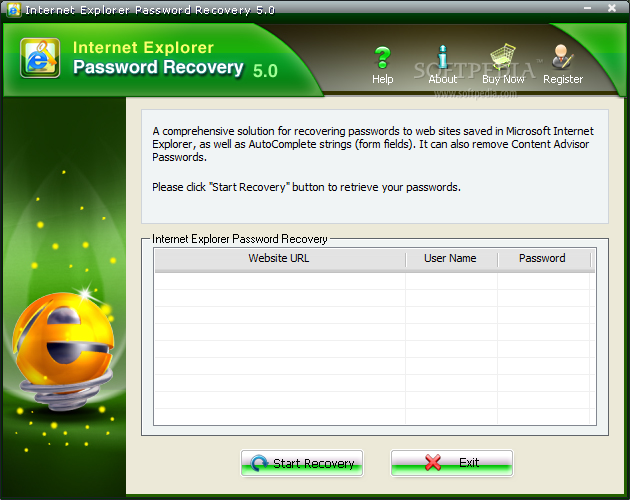Sort by User Name column header
This screenshot has width=630, height=500.
[451, 258]
